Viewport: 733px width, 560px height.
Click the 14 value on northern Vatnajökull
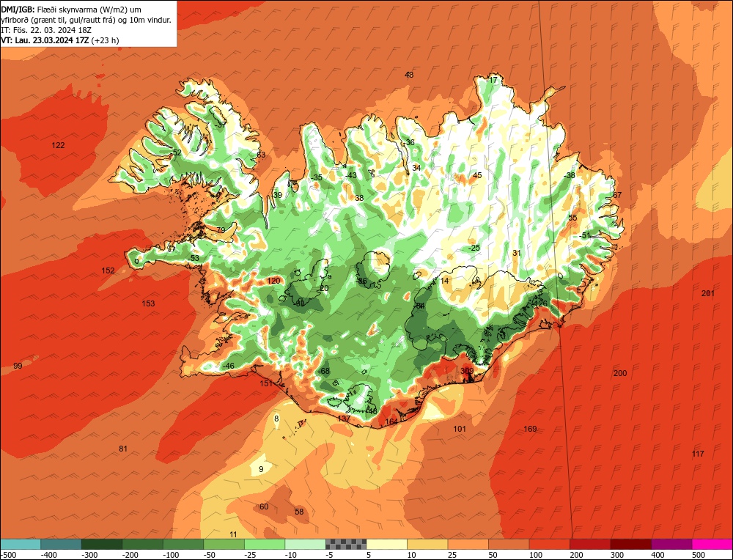coord(445,281)
